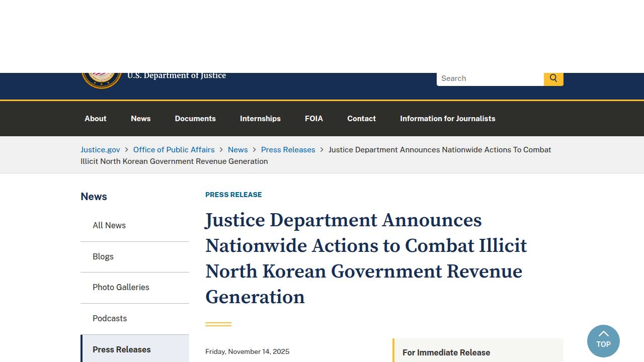This screenshot has width=644, height=362.
Task: Click the Friday, November 14, 2025 date
Action: (x=247, y=351)
